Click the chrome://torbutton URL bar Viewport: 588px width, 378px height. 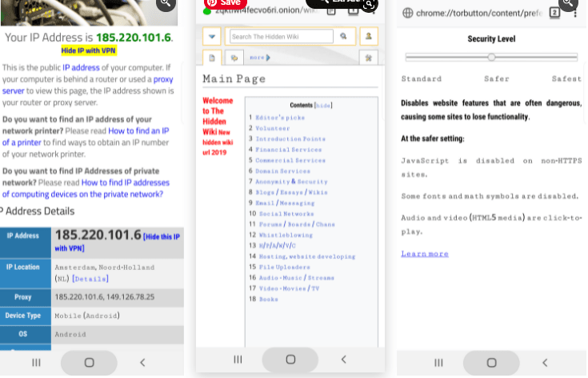click(479, 13)
